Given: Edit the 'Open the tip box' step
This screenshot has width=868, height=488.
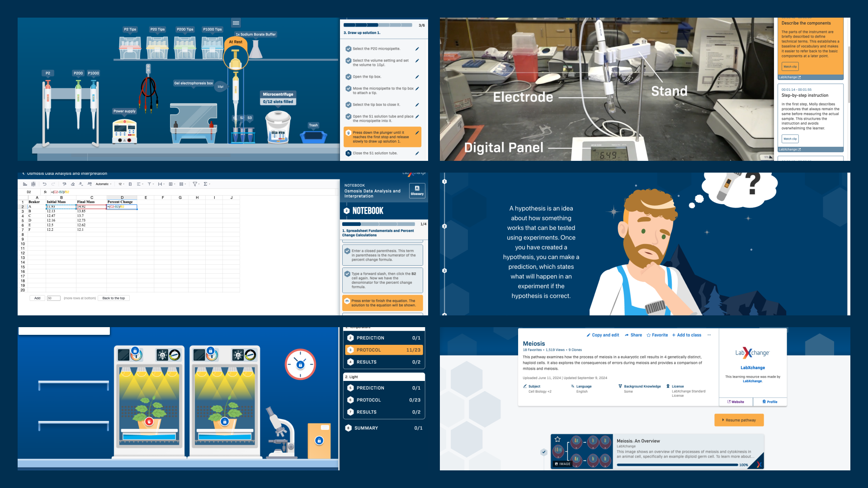Looking at the screenshot, I should click(x=417, y=77).
